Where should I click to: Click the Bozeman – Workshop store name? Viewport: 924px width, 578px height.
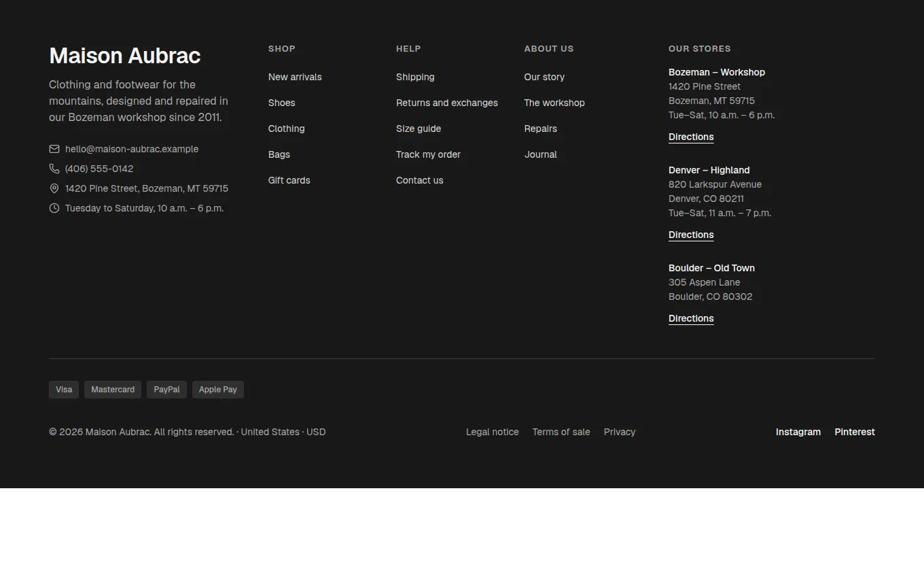[717, 72]
